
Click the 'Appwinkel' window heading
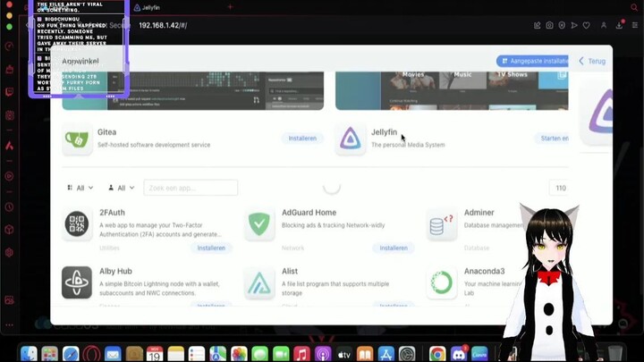coord(80,61)
